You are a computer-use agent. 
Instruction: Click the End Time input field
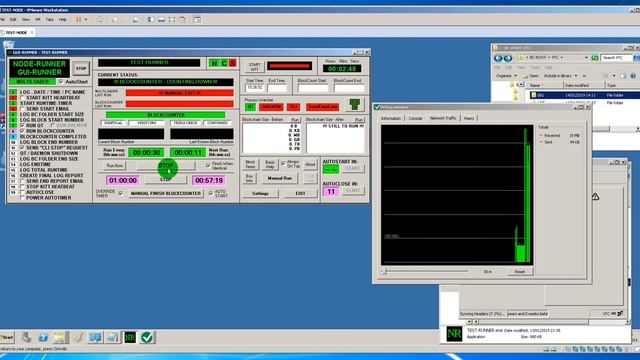click(277, 88)
